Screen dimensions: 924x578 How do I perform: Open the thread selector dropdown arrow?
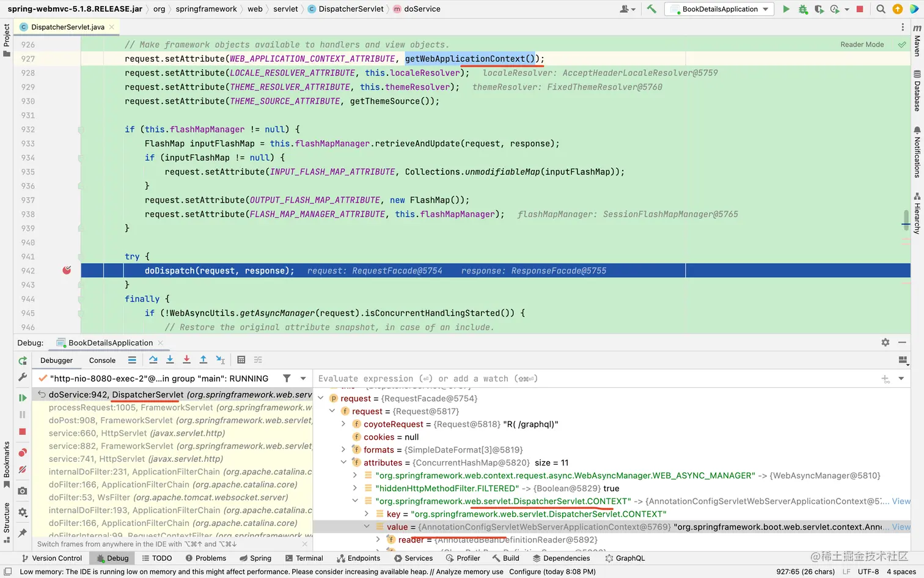pyautogui.click(x=303, y=379)
